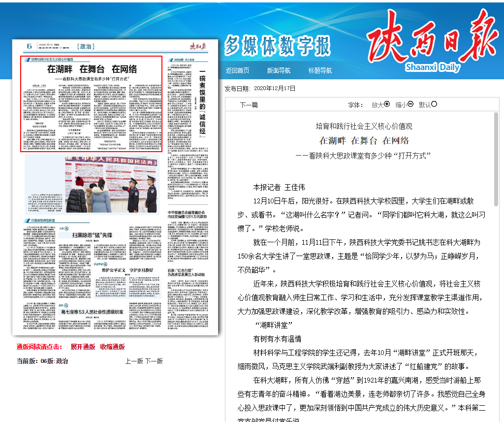
Task: Click the zoom-in plus icon next to 放大
Action: point(387,104)
